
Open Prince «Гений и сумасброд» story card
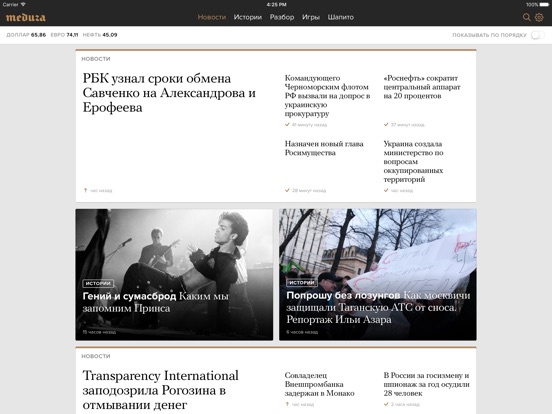click(x=174, y=275)
